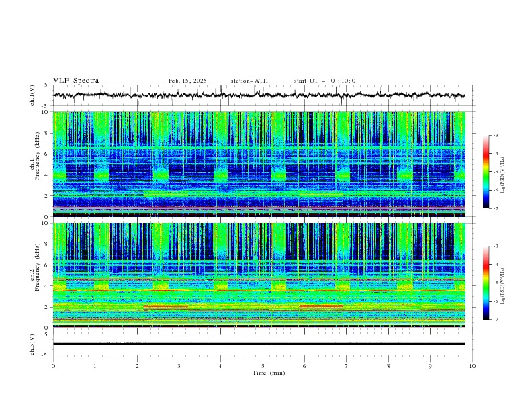Click time axis tick label "5" at bottom

tap(263, 366)
